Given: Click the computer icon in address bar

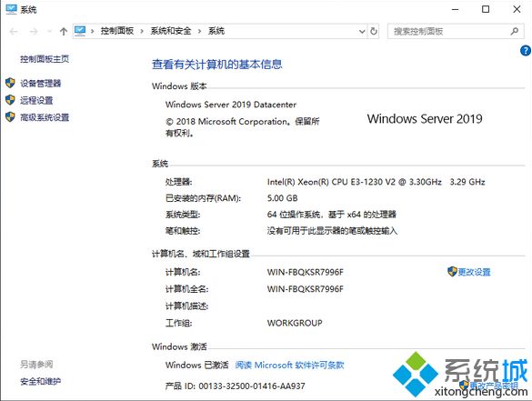Looking at the screenshot, I should coord(80,31).
